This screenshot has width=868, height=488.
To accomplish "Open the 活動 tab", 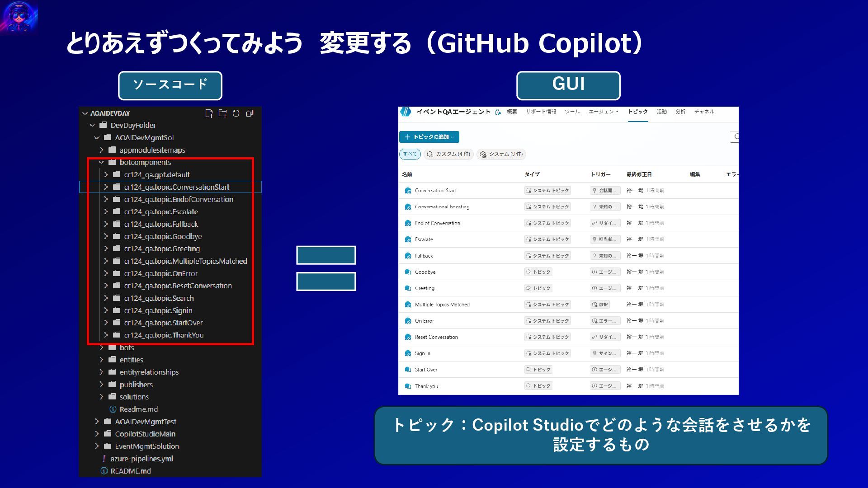I will 662,112.
